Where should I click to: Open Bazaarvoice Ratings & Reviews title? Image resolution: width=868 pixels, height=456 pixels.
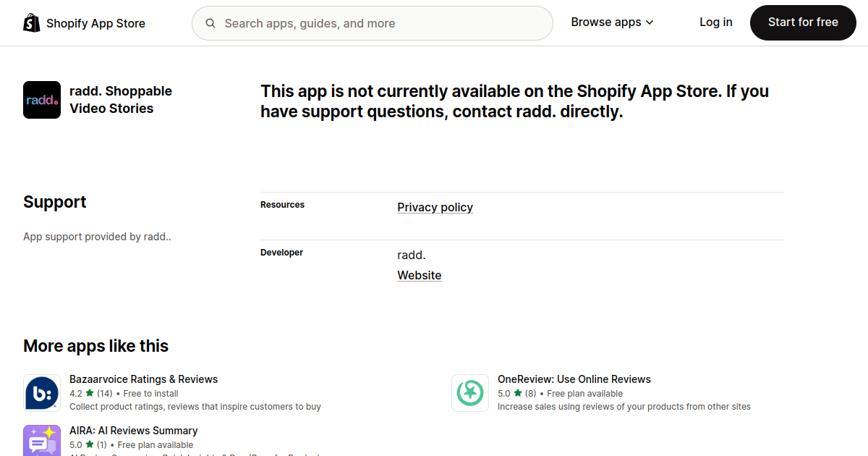[x=143, y=379]
